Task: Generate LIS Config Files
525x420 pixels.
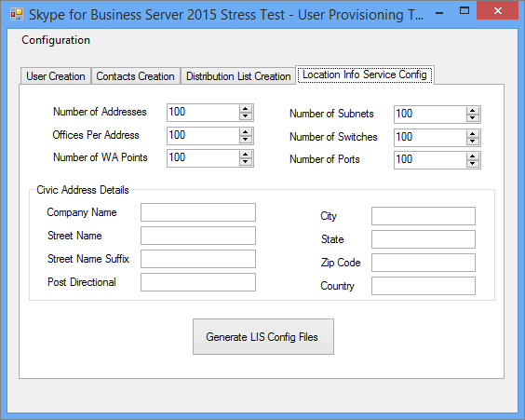Action: coord(263,336)
